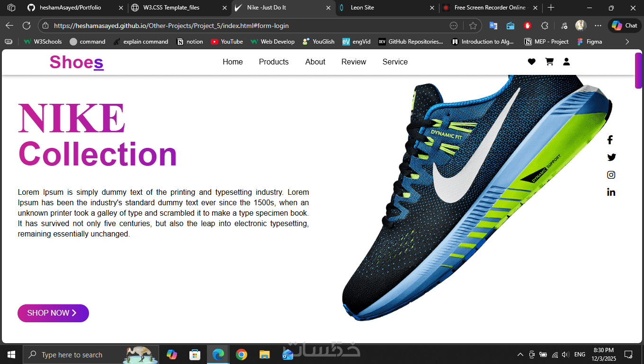Open the tab actions menu
The height and width of the screenshot is (364, 644).
pyautogui.click(x=11, y=8)
